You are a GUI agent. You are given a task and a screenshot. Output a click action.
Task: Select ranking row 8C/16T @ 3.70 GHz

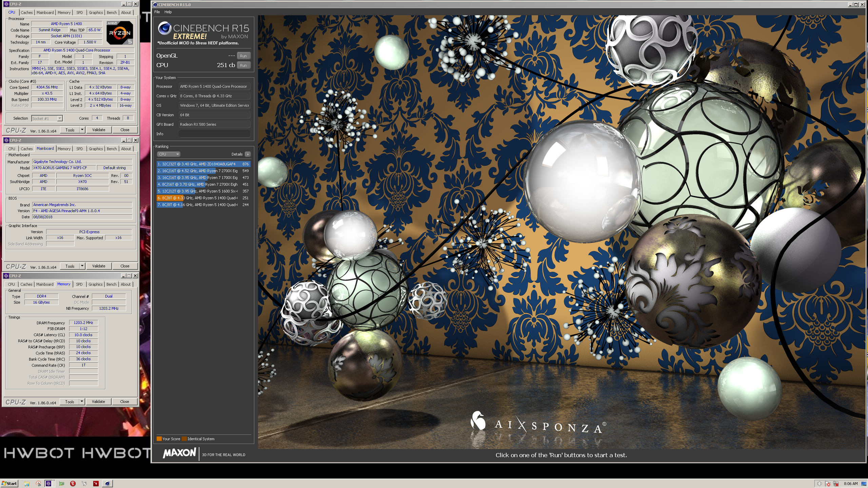point(203,184)
